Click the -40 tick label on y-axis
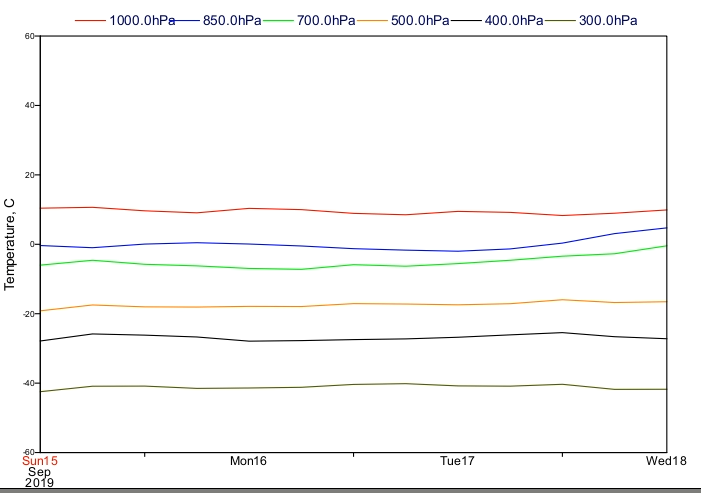Image resolution: width=701 pixels, height=493 pixels. pos(29,383)
